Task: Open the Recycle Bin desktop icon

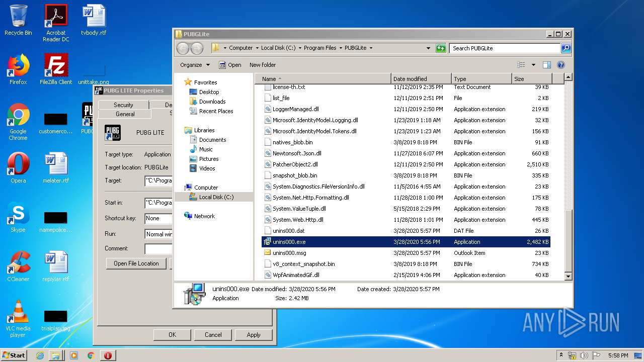Action: (x=18, y=20)
